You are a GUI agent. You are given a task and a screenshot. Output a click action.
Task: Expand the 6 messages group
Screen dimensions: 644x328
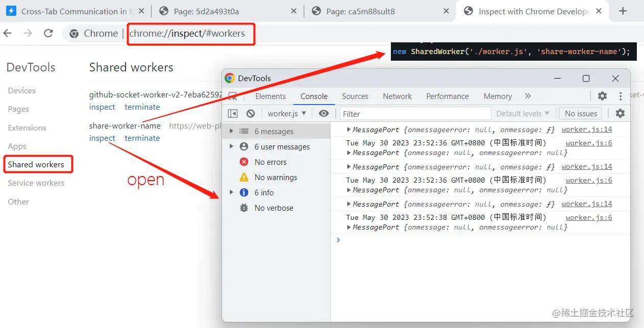tap(232, 131)
